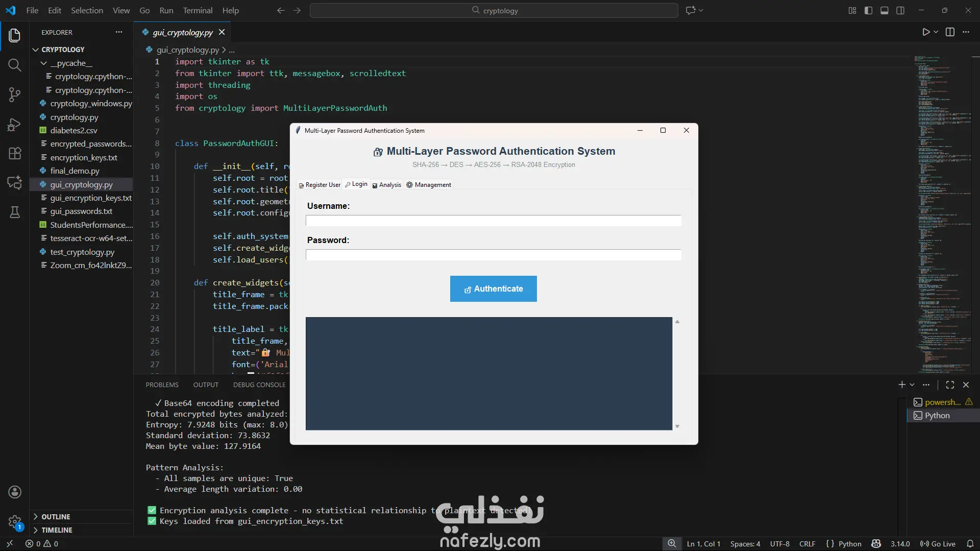Toggle the bottom Panel visibility
This screenshot has height=551, width=980.
tap(885, 10)
